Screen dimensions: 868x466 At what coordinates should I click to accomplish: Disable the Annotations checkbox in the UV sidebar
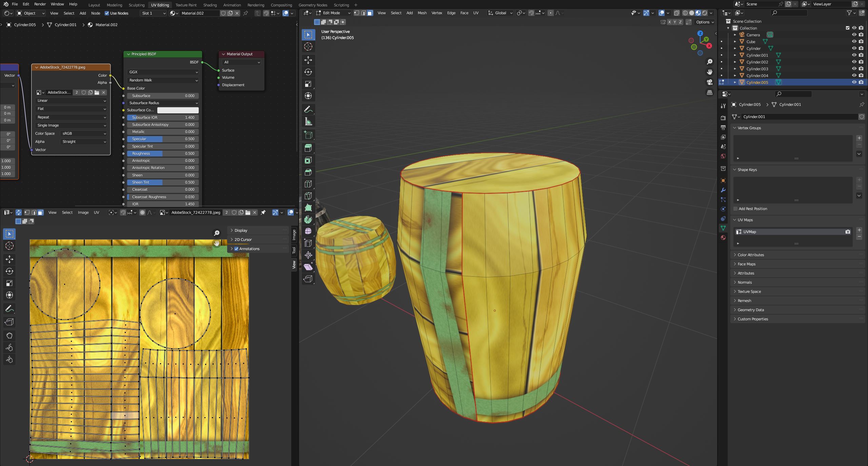click(x=236, y=249)
